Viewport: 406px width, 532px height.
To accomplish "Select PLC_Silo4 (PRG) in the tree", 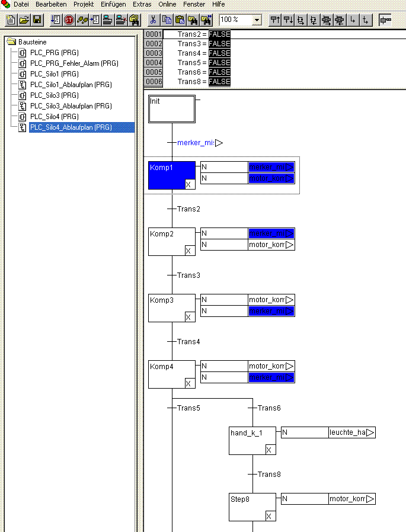I will (55, 117).
